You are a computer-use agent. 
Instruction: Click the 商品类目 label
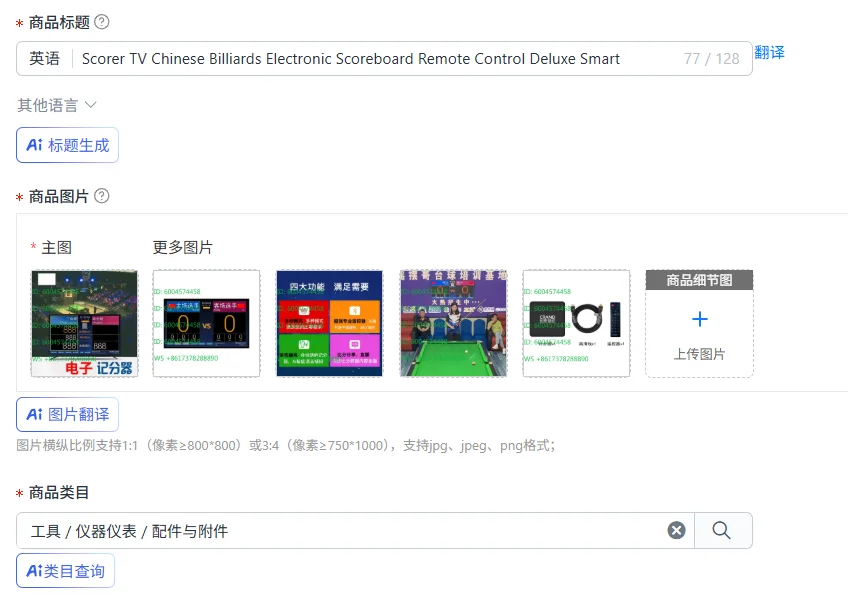tap(58, 492)
